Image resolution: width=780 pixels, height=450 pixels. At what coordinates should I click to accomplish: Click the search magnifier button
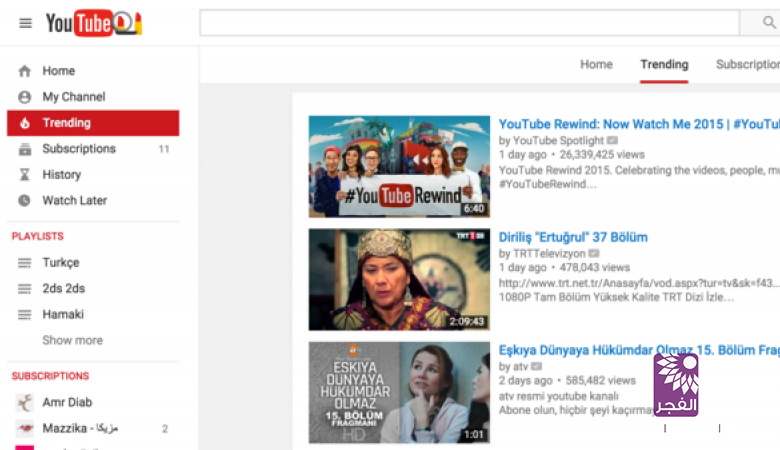pos(757,23)
